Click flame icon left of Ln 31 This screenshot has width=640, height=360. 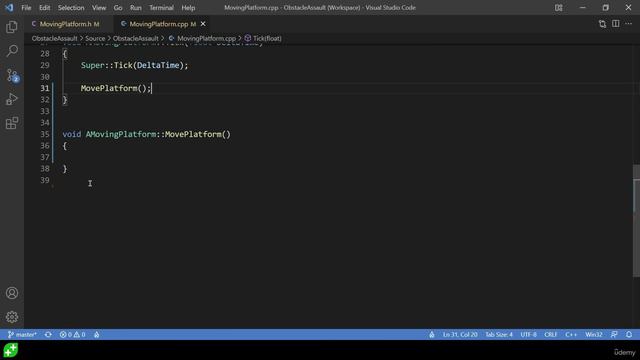point(432,335)
